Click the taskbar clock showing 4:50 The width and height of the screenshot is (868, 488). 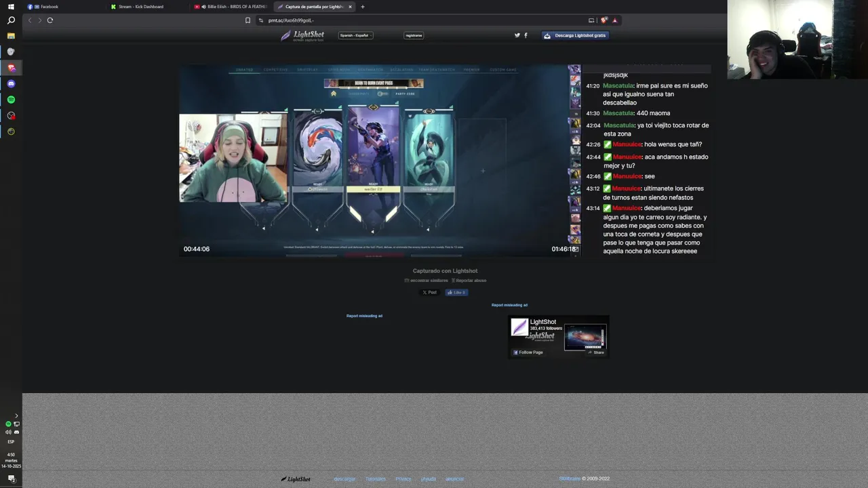click(x=11, y=460)
